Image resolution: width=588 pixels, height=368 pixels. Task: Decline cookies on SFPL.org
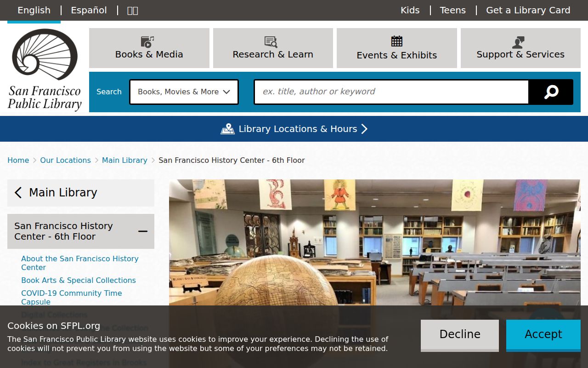460,335
